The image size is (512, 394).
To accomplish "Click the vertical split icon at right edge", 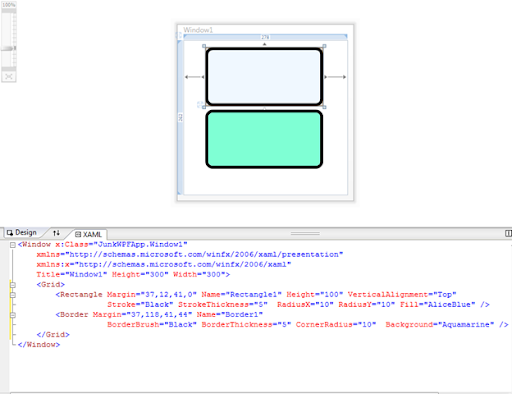I will [508, 233].
